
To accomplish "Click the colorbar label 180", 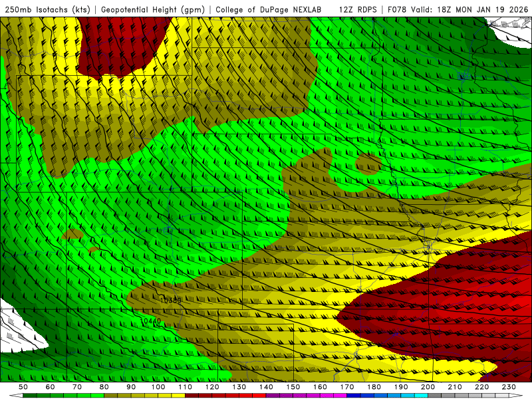I will click(374, 387).
